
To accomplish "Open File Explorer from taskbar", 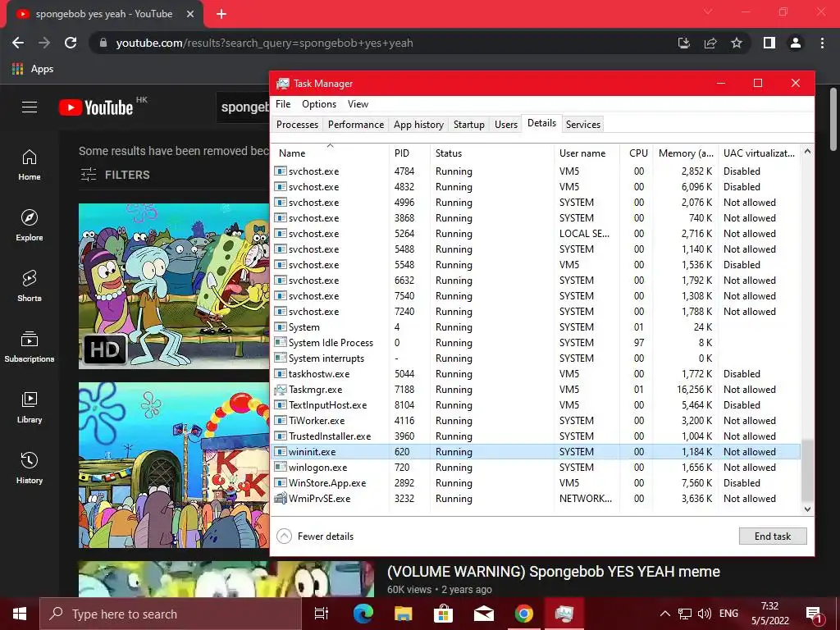I will click(x=403, y=614).
